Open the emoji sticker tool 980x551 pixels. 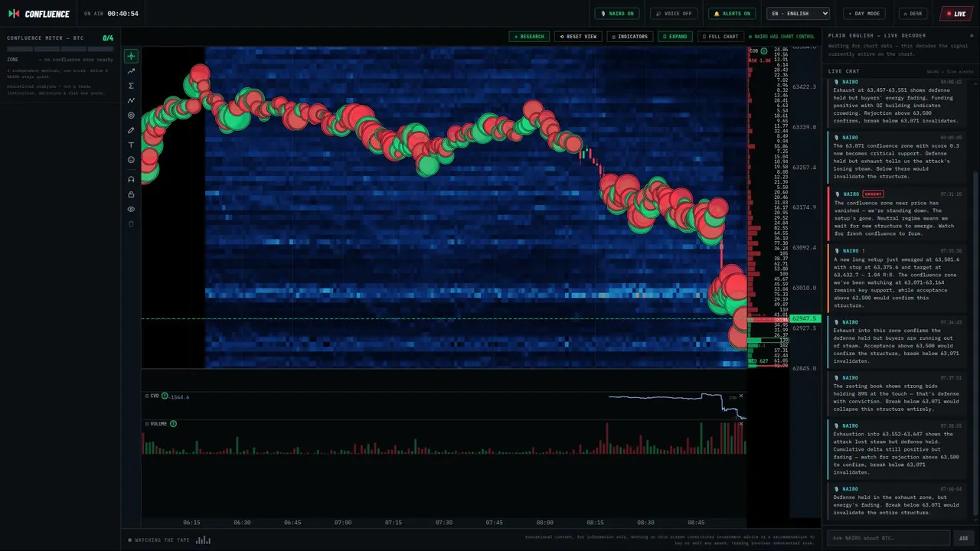[131, 160]
